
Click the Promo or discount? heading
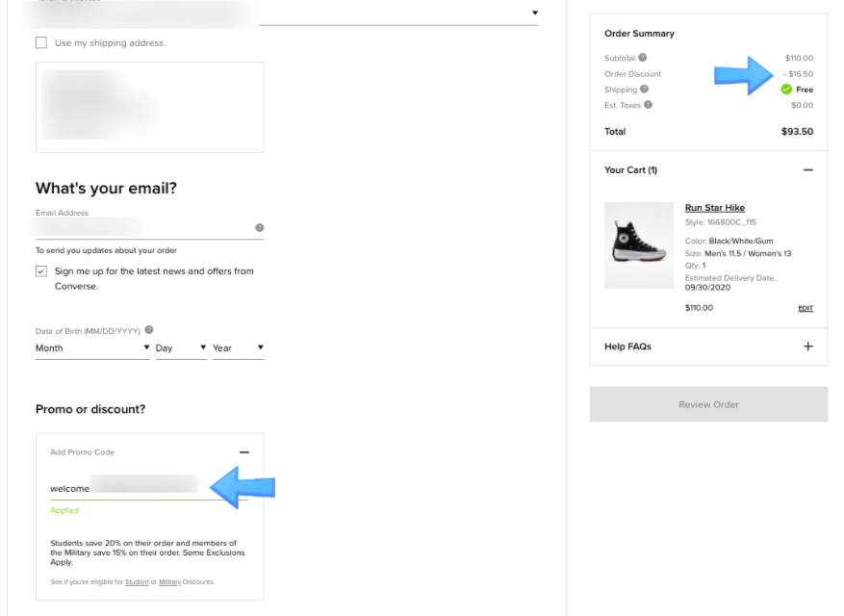[90, 409]
